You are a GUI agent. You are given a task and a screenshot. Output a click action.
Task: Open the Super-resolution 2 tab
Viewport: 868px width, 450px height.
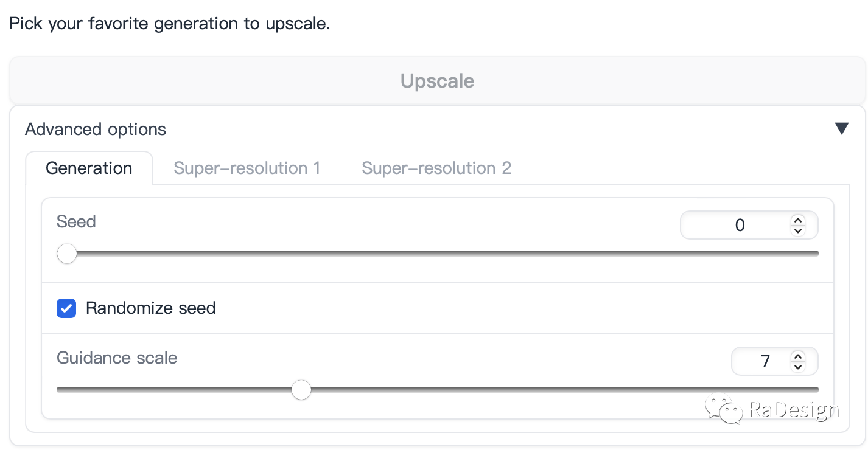pos(436,168)
